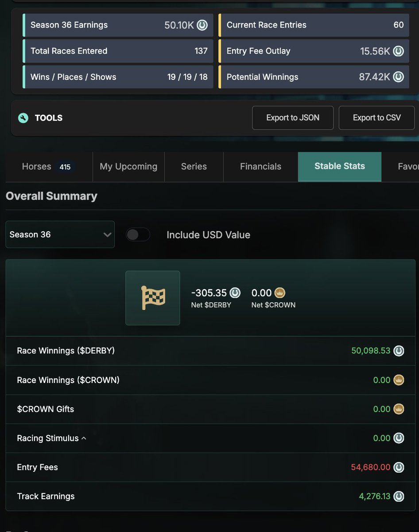The width and height of the screenshot is (419, 532).
Task: Click the wrench icon beside TOOLS
Action: pos(23,118)
